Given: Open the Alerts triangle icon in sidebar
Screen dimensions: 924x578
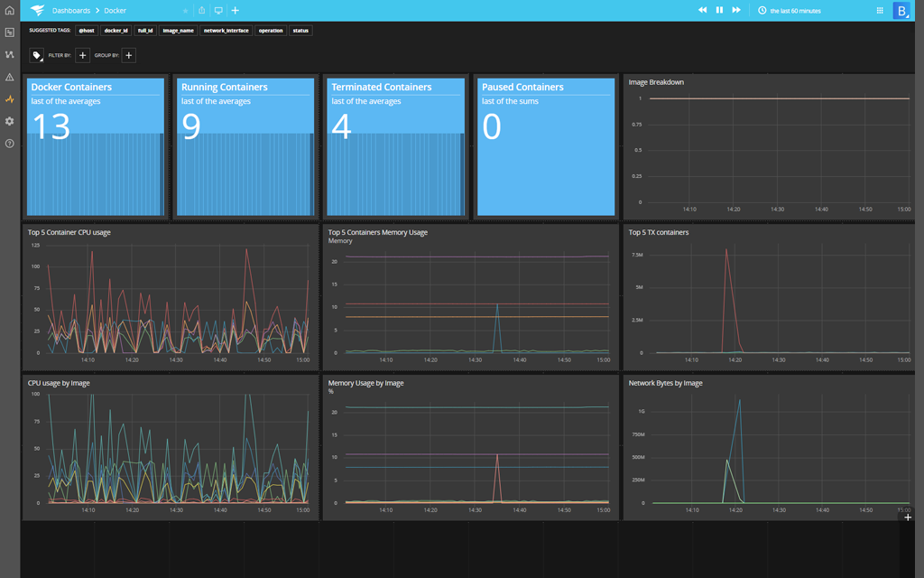Looking at the screenshot, I should click(9, 77).
